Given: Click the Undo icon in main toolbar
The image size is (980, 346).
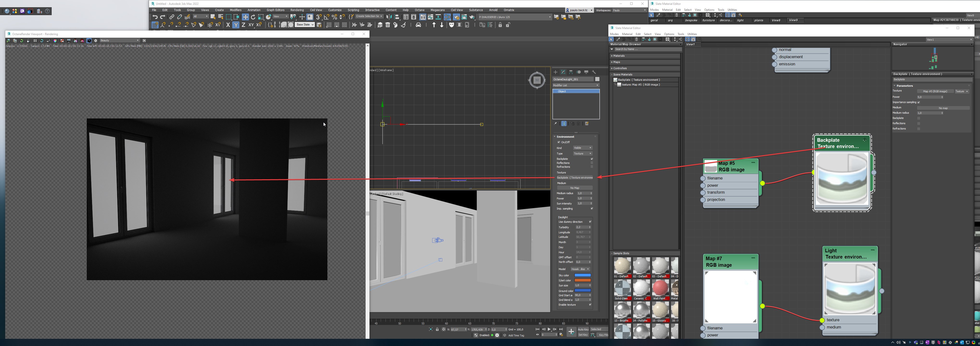Looking at the screenshot, I should [155, 17].
